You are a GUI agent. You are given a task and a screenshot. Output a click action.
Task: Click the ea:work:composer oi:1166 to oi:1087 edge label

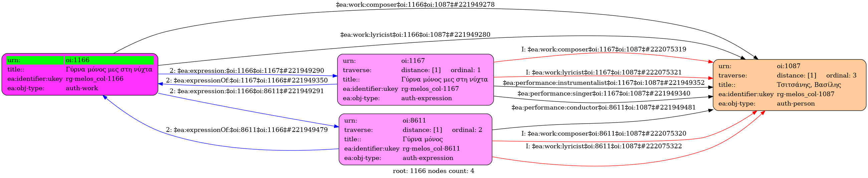415,5
